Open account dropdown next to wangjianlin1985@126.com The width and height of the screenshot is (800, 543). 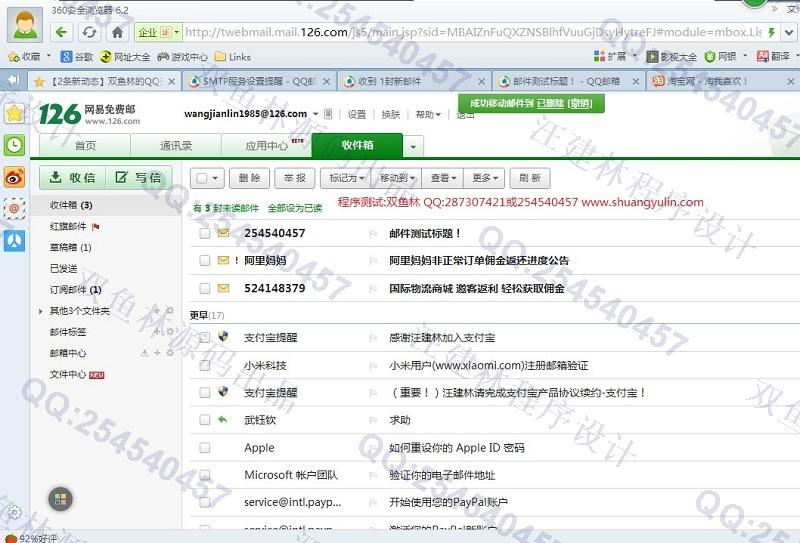pyautogui.click(x=316, y=114)
